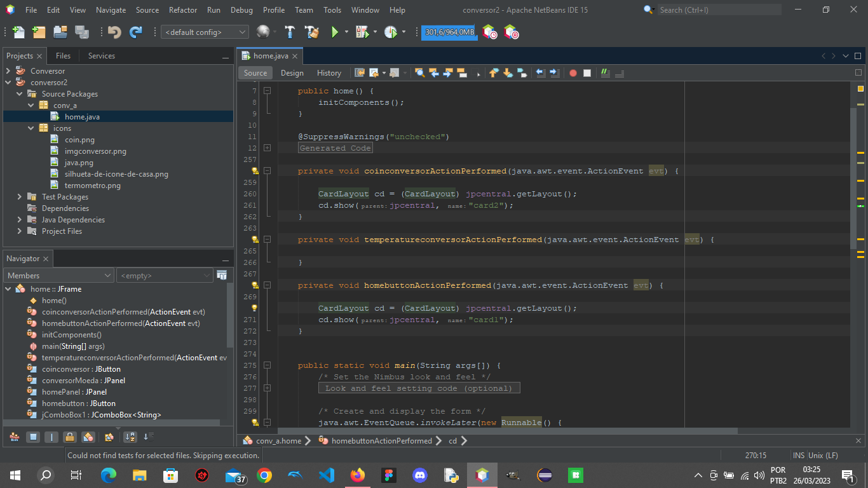Switch to Design view
Viewport: 868px width, 488px height.
click(x=292, y=73)
